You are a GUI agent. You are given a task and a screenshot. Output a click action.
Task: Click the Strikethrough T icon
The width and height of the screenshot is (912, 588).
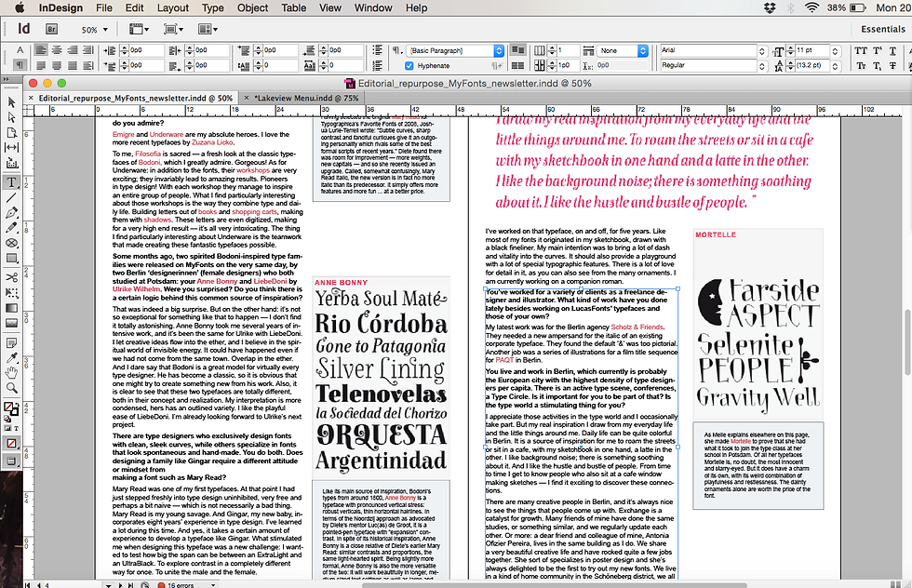coord(892,66)
